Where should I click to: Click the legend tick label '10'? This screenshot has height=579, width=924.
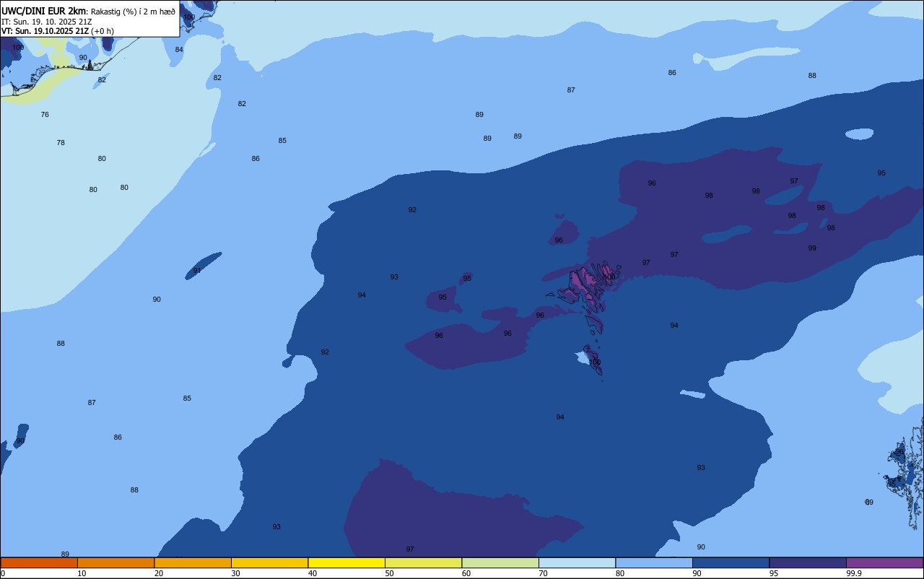tap(82, 573)
